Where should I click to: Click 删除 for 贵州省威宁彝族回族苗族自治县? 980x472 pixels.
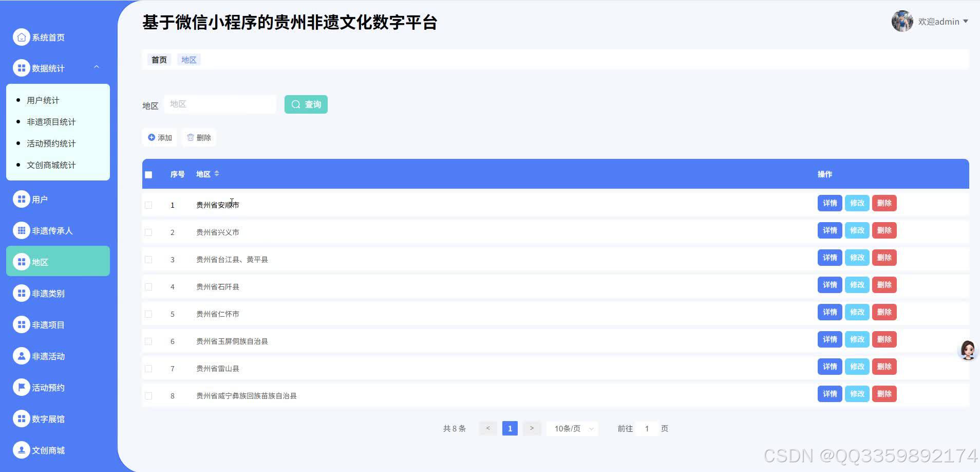click(884, 394)
